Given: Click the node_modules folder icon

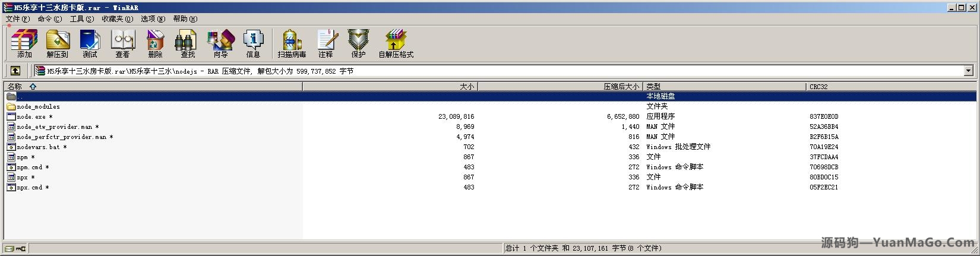Looking at the screenshot, I should 11,106.
